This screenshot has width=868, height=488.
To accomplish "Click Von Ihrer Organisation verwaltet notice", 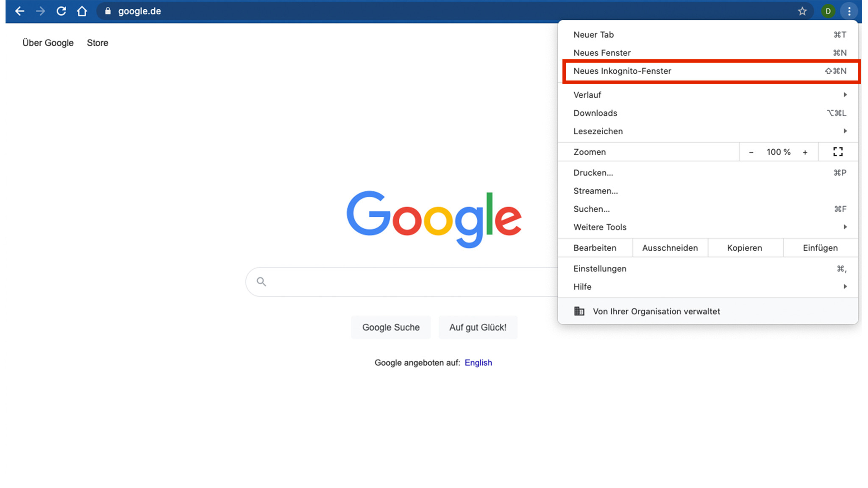I will 708,311.
